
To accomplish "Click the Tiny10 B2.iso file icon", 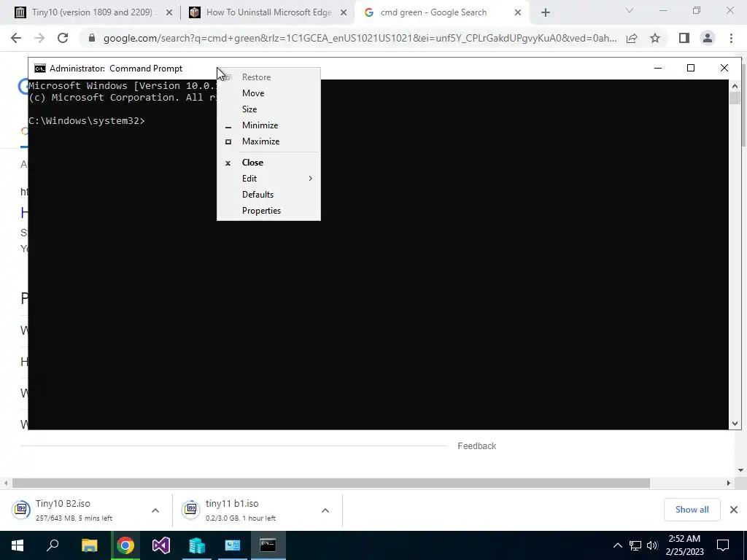I will [21, 510].
